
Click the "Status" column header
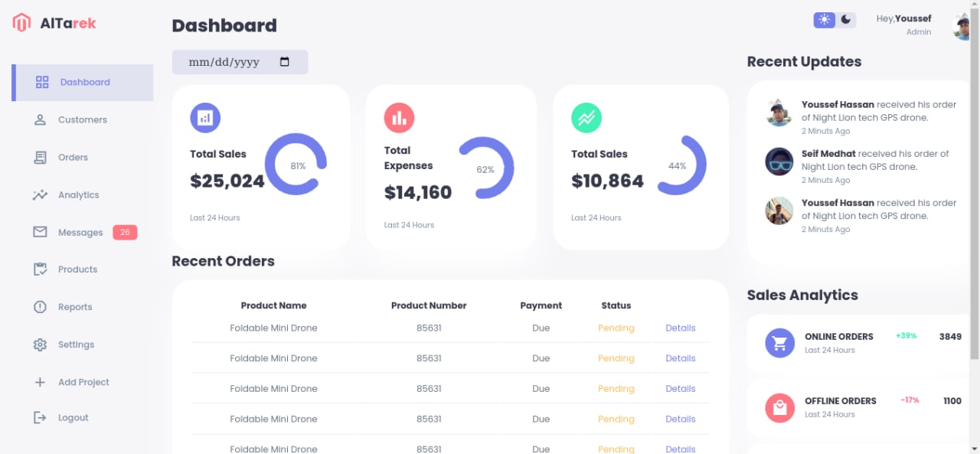point(616,305)
